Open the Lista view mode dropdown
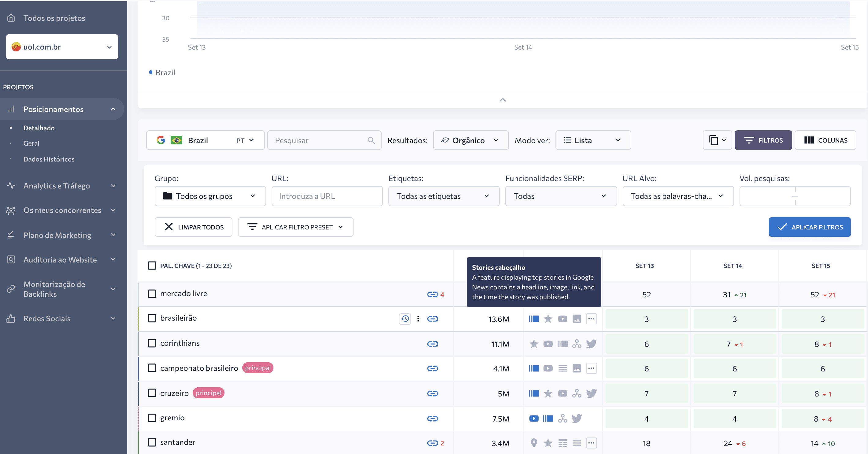The height and width of the screenshot is (454, 868). (593, 140)
